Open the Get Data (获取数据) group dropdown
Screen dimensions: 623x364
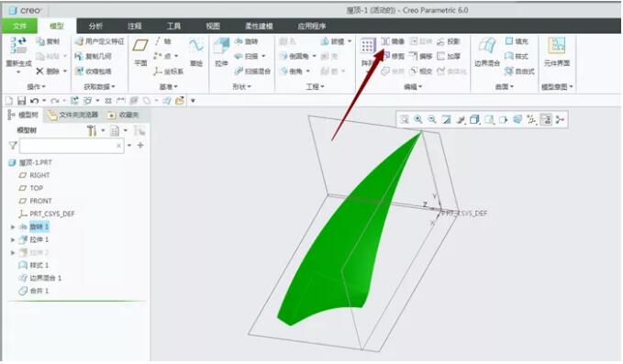[x=99, y=86]
